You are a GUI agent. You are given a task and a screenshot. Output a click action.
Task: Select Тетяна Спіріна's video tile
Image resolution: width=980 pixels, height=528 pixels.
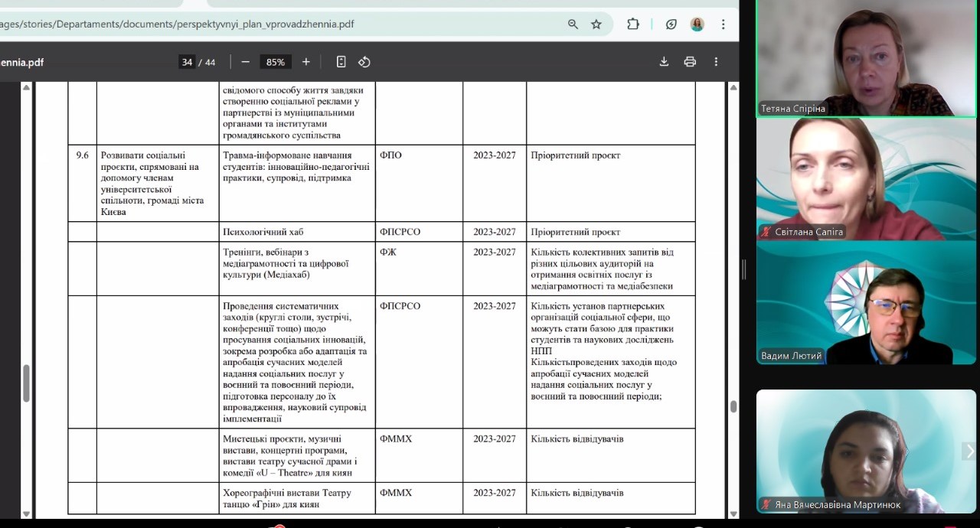(x=867, y=58)
